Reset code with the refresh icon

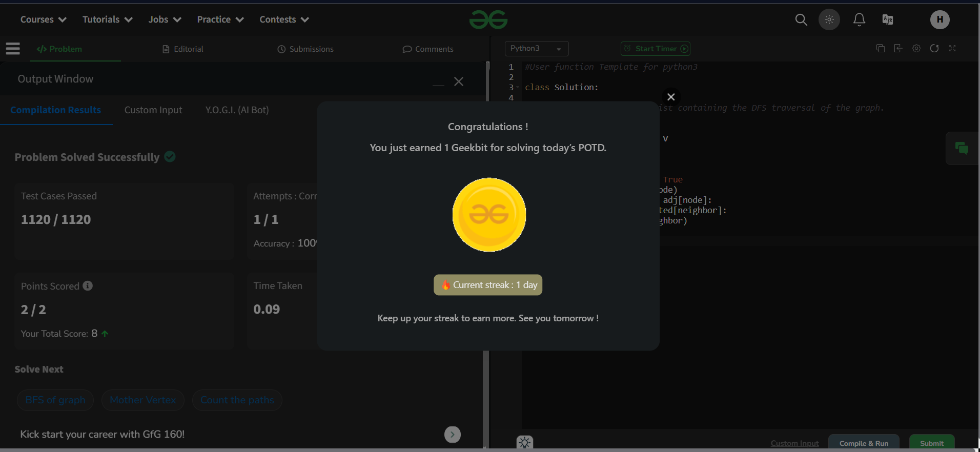(x=934, y=48)
